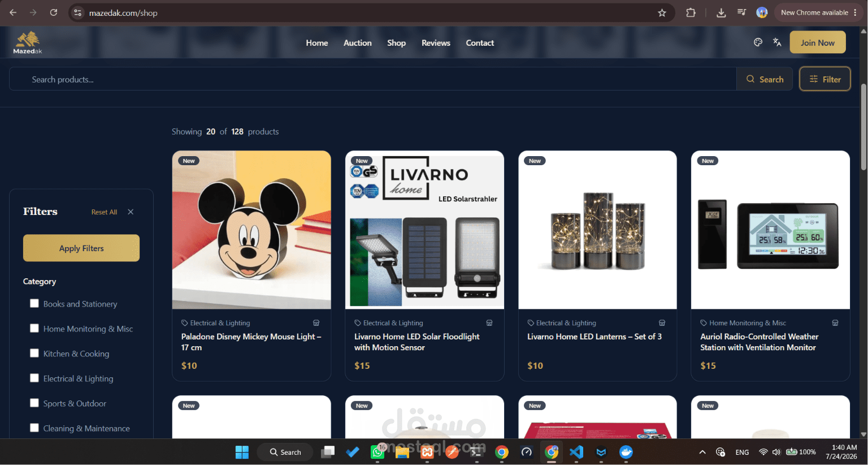
Task: Go to the Home page
Action: (x=317, y=43)
